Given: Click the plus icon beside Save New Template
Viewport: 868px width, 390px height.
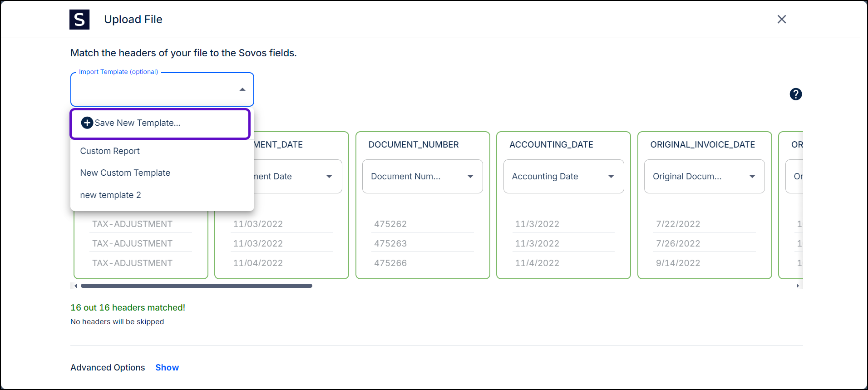Looking at the screenshot, I should (87, 123).
